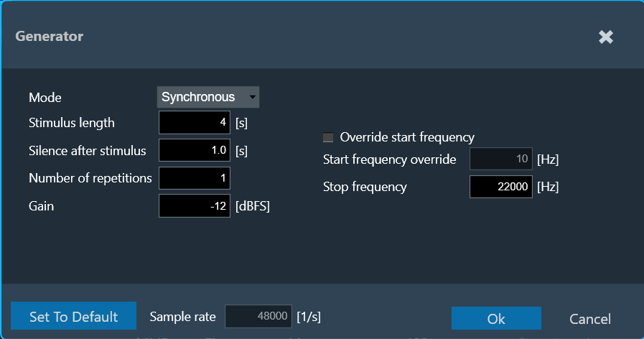This screenshot has height=339, width=644.
Task: Click the Override start frequency label text
Action: click(x=407, y=137)
